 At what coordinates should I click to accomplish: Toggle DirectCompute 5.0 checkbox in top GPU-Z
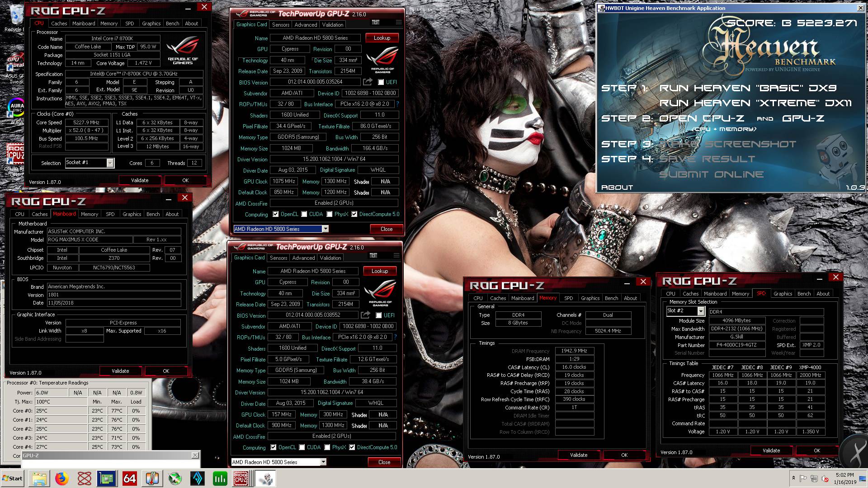[354, 214]
